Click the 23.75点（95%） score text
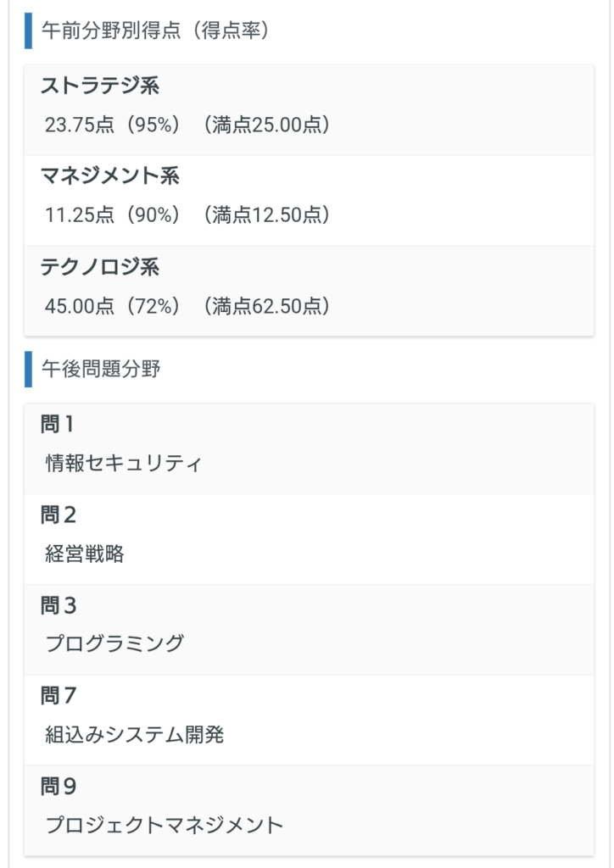 coord(113,125)
